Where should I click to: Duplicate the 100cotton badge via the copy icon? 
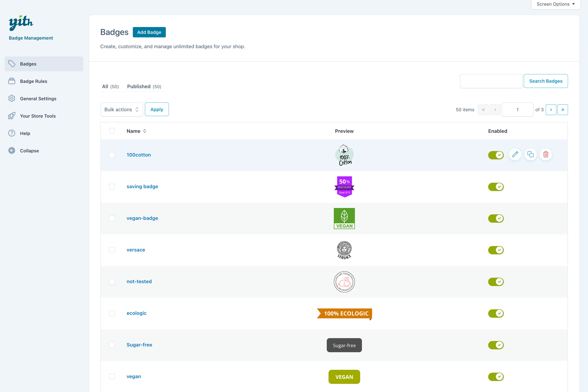point(530,155)
